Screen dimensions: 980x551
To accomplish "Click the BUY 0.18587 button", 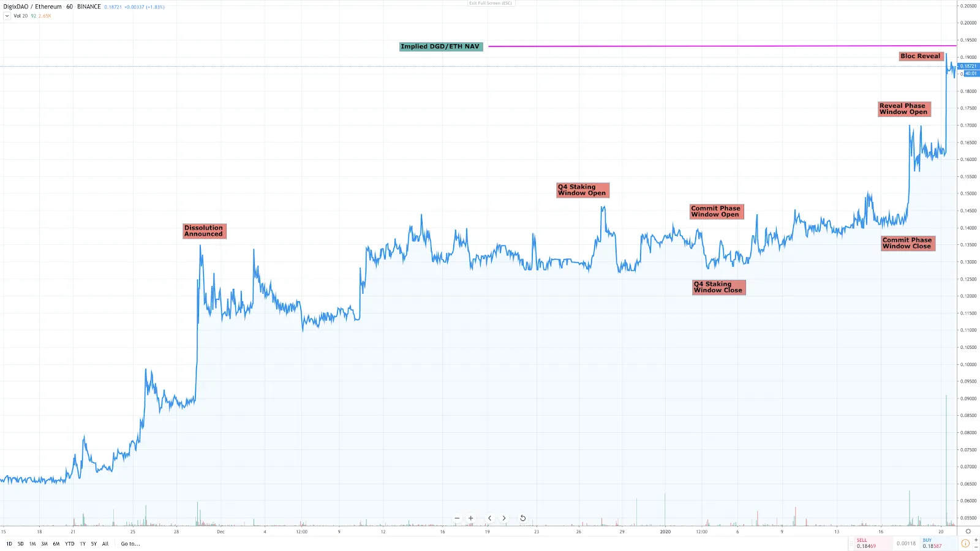I will [x=938, y=543].
